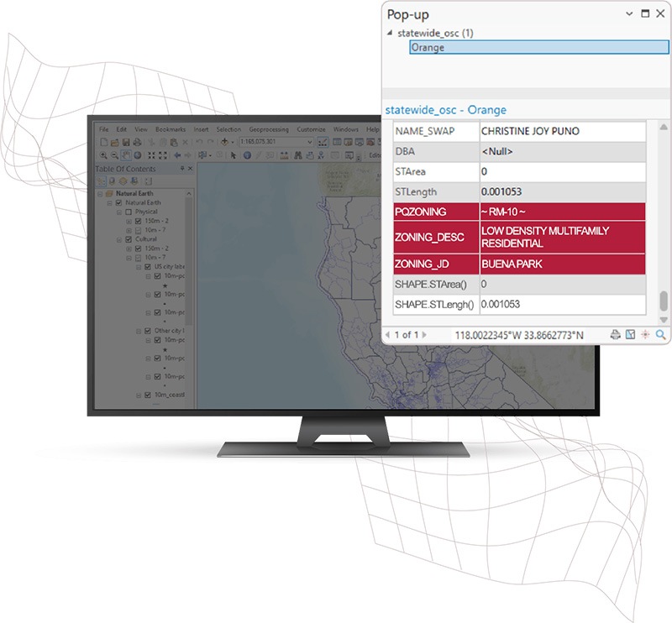The width and height of the screenshot is (672, 623).
Task: Click the Zoom Out magnifier tool
Action: tap(114, 155)
